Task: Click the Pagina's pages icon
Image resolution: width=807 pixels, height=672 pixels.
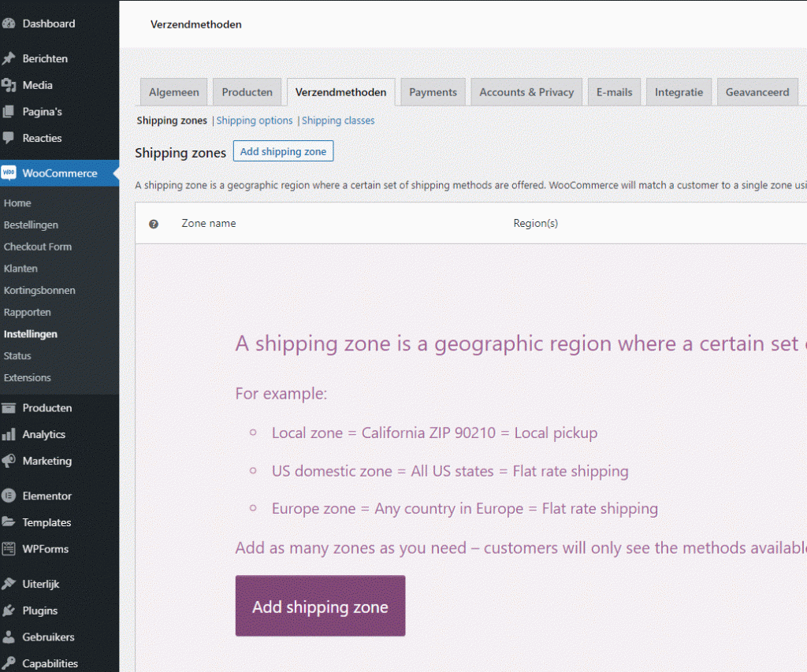Action: (x=9, y=112)
